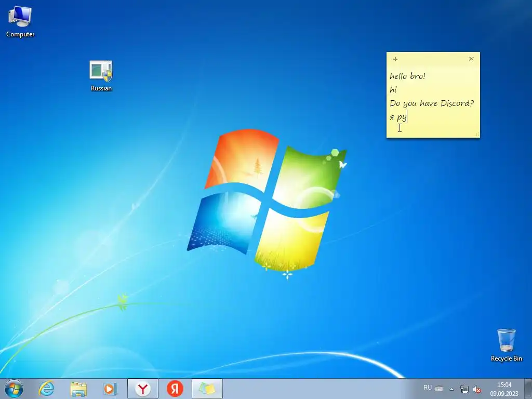Click the muted volume speaker icon

[477, 389]
